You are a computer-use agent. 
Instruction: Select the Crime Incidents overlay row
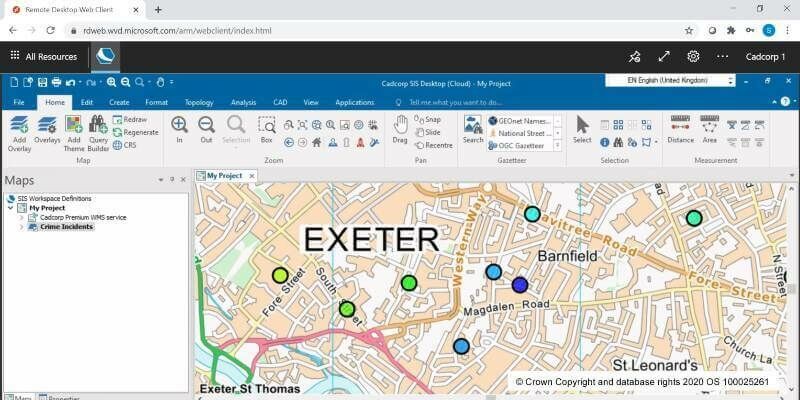61,227
